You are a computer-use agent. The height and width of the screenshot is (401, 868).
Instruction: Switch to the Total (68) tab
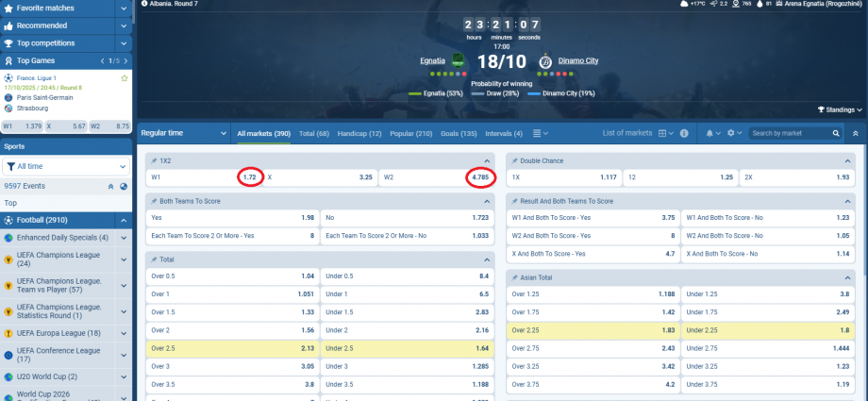[314, 133]
